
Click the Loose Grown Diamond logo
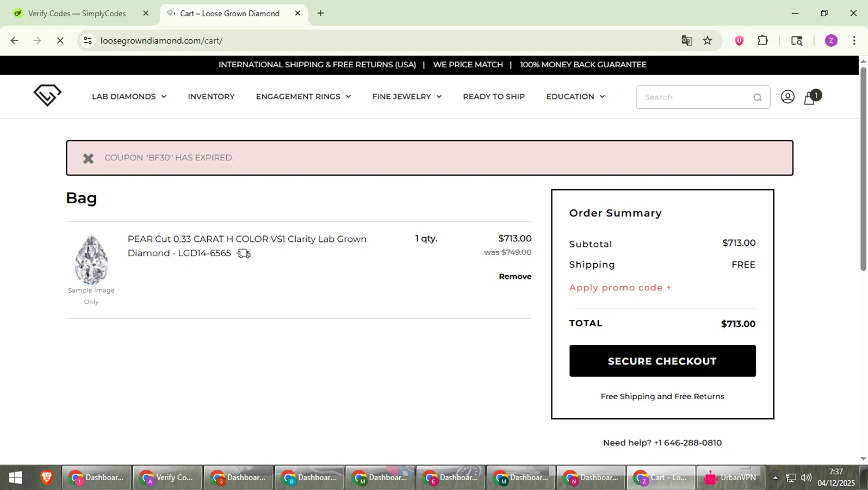[x=47, y=95]
